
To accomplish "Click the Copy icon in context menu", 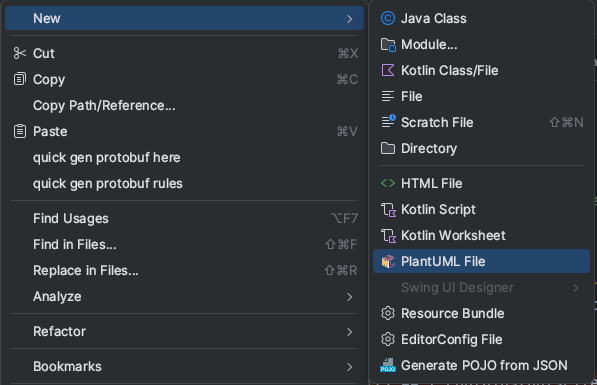I will click(x=20, y=79).
